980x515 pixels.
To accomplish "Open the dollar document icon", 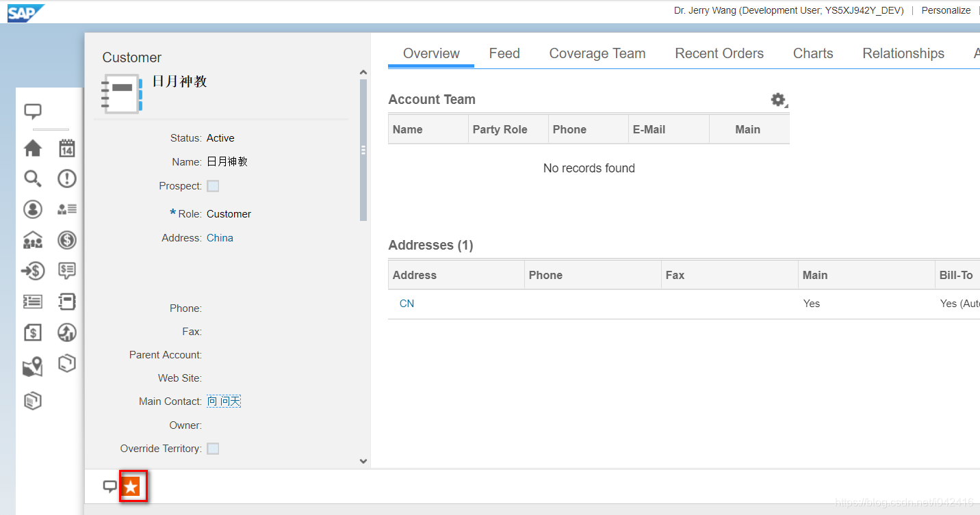I will 33,333.
